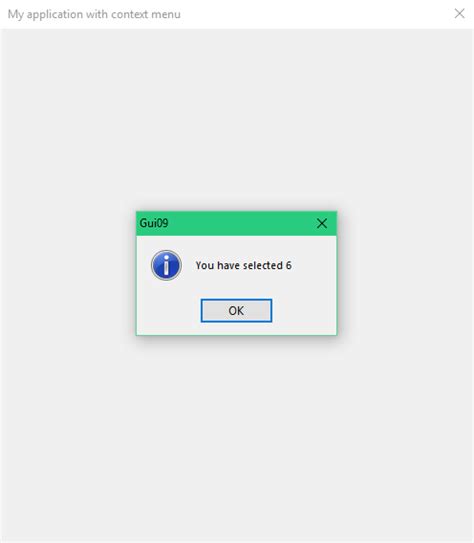Click gray window area left of the dialog

tap(68, 274)
